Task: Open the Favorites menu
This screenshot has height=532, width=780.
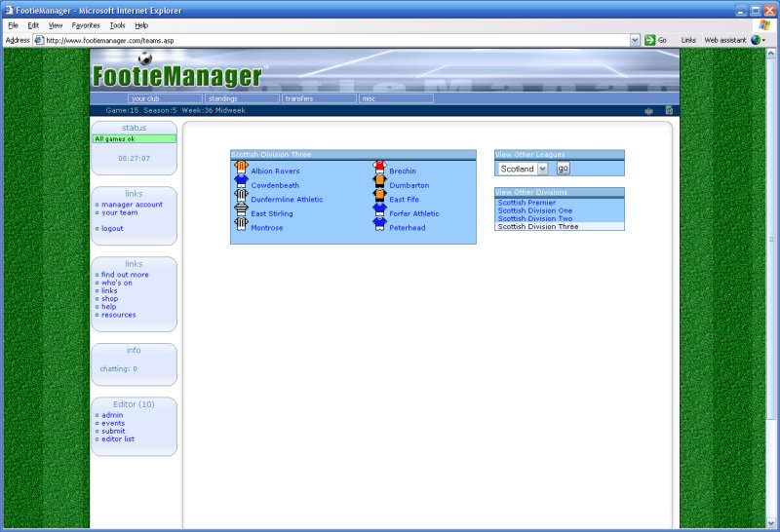Action: click(x=86, y=25)
